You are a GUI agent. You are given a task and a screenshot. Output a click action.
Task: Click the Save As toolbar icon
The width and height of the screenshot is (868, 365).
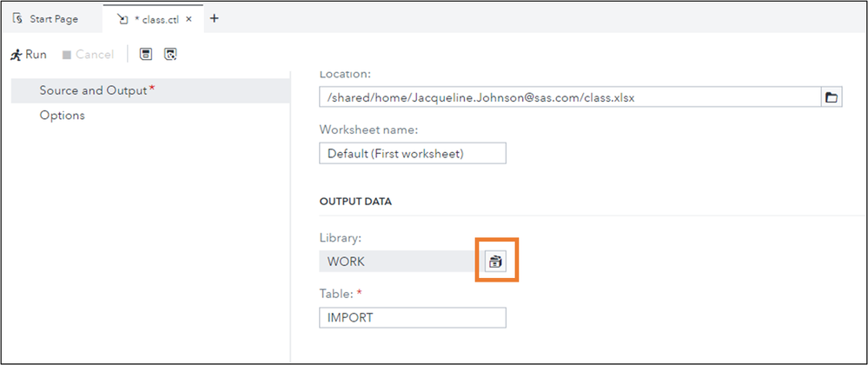[x=171, y=55]
